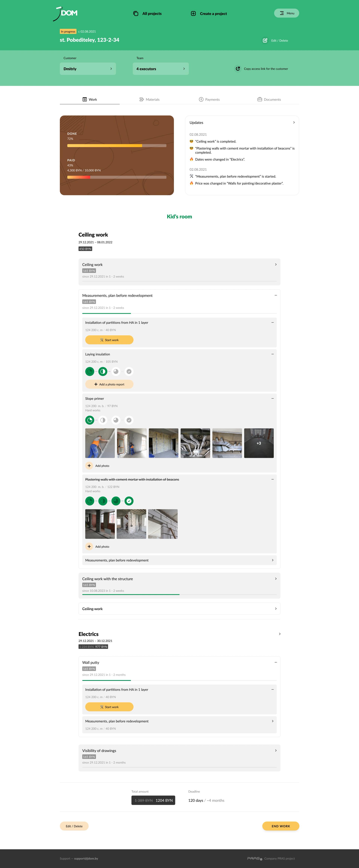Open first photo under Plastering walls

click(x=100, y=524)
